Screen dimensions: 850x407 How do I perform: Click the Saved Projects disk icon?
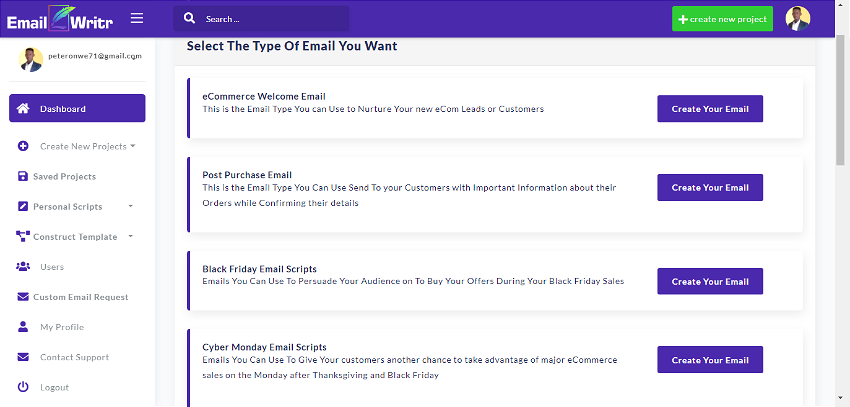pyautogui.click(x=22, y=176)
